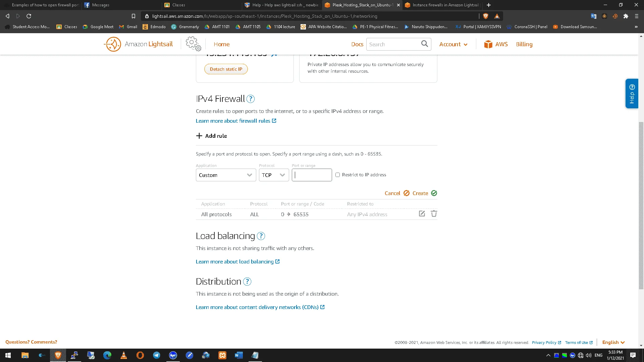Open the cookie extension icon
Viewport: 644px width, 362px height.
pyautogui.click(x=615, y=16)
